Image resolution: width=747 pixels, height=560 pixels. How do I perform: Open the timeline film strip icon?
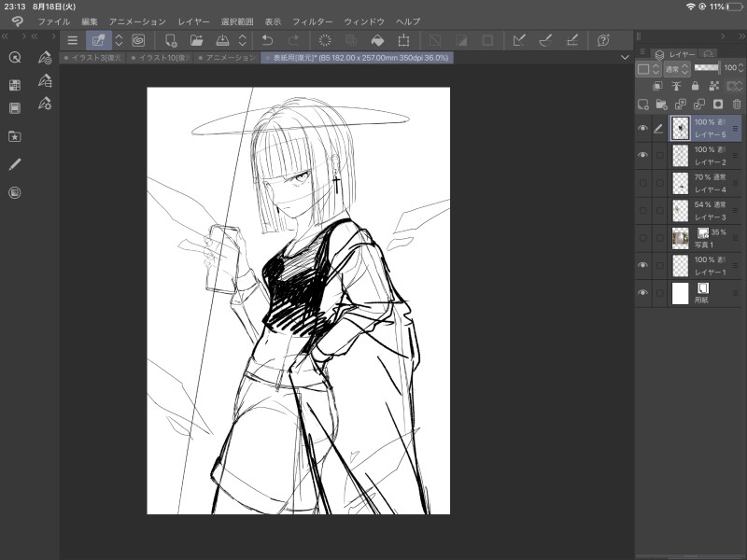tap(15, 108)
